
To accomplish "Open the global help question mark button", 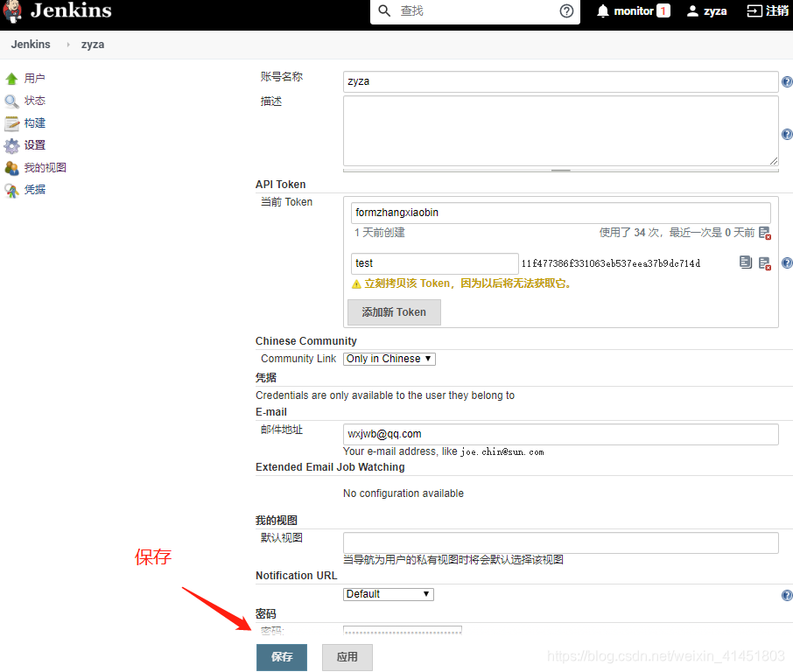I will (566, 12).
